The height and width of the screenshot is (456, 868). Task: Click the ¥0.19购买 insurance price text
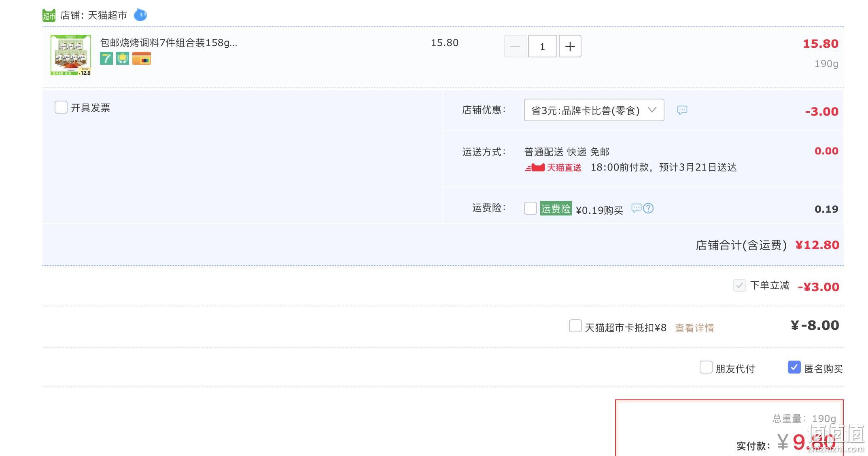(599, 210)
